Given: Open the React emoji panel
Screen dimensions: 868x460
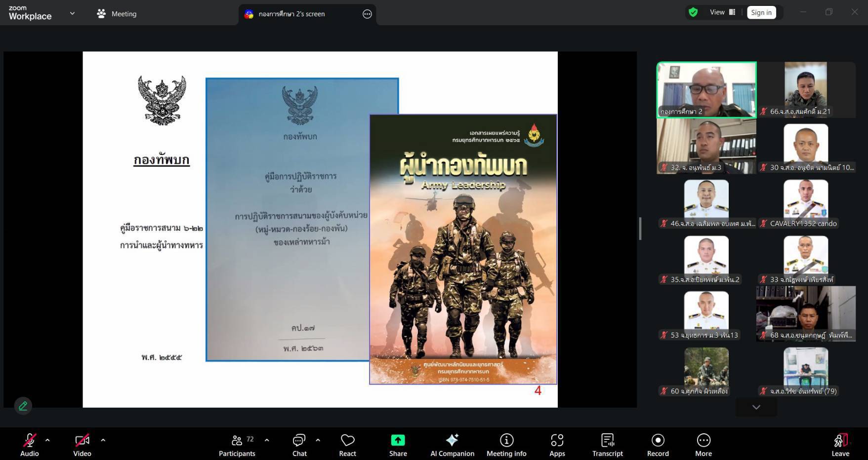Looking at the screenshot, I should pos(347,445).
